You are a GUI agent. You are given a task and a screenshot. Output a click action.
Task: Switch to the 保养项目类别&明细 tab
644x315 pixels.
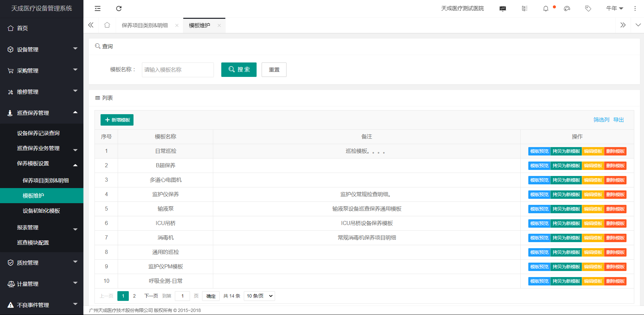(145, 26)
